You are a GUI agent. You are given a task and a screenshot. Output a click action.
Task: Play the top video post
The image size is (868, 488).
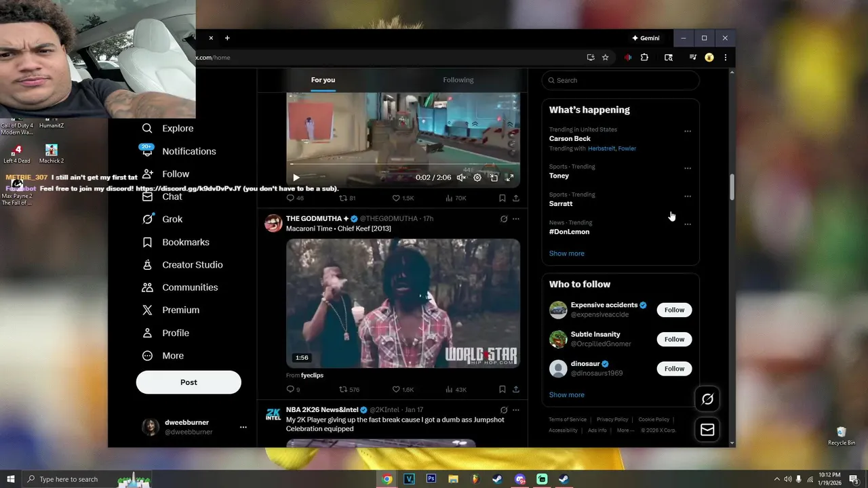(296, 178)
